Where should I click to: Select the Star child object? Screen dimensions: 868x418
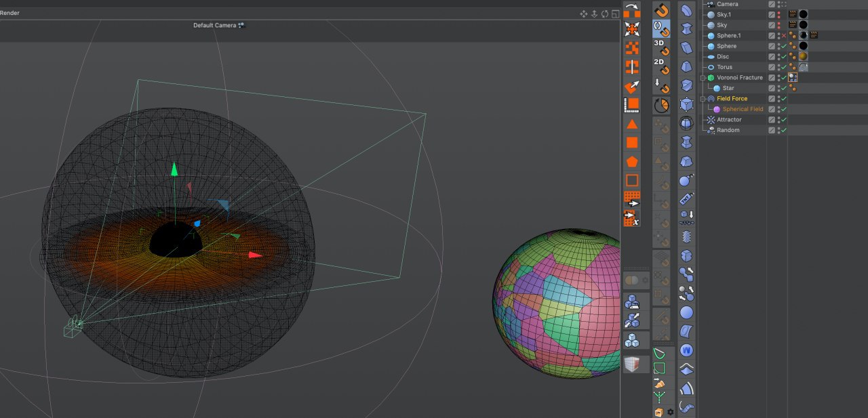click(728, 88)
